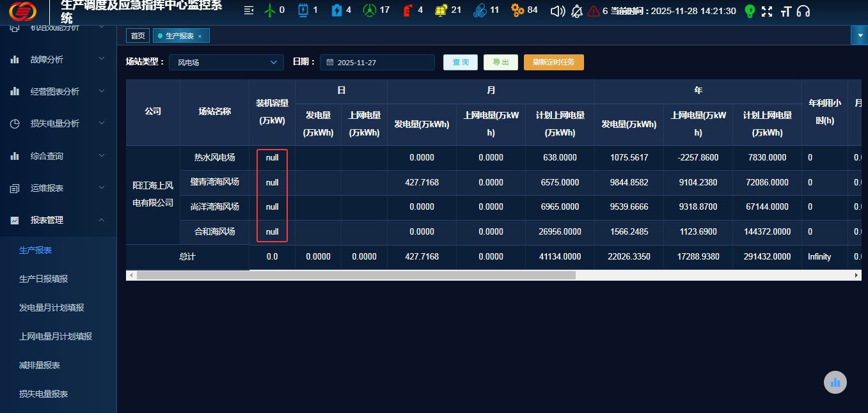
Task: Open the font size adjustment icon
Action: click(785, 11)
